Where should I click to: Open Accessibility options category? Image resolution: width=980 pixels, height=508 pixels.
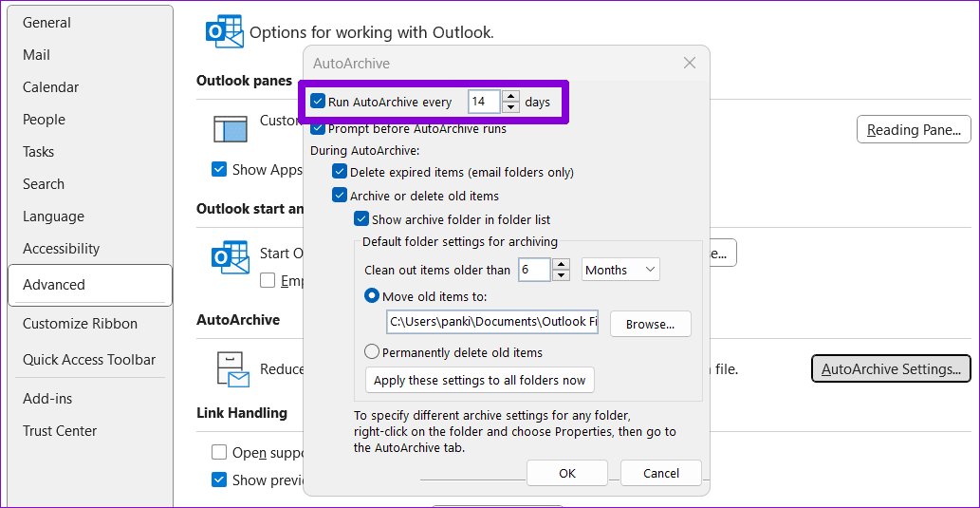(61, 249)
